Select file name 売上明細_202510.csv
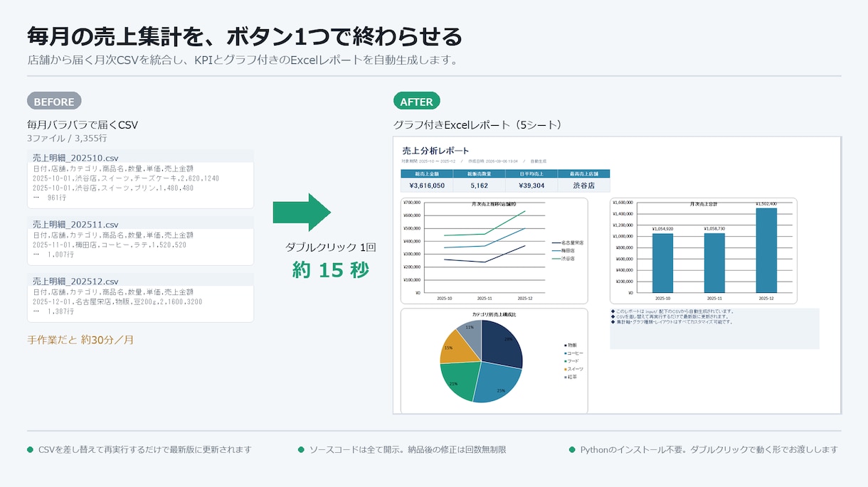Screen dimensions: 868x487 (x=75, y=157)
